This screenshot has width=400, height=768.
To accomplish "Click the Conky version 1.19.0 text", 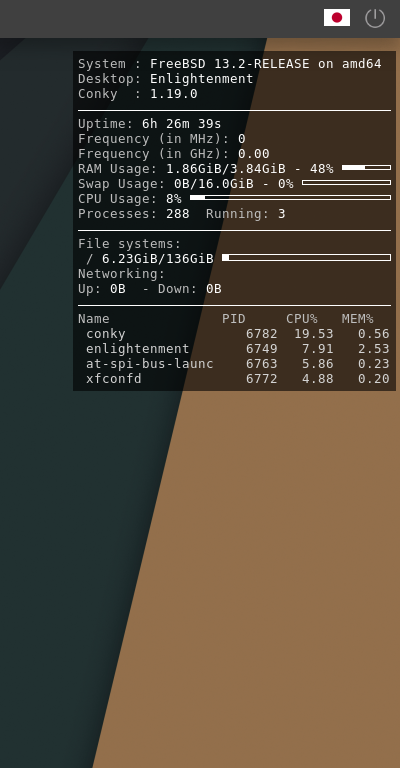I will click(174, 94).
